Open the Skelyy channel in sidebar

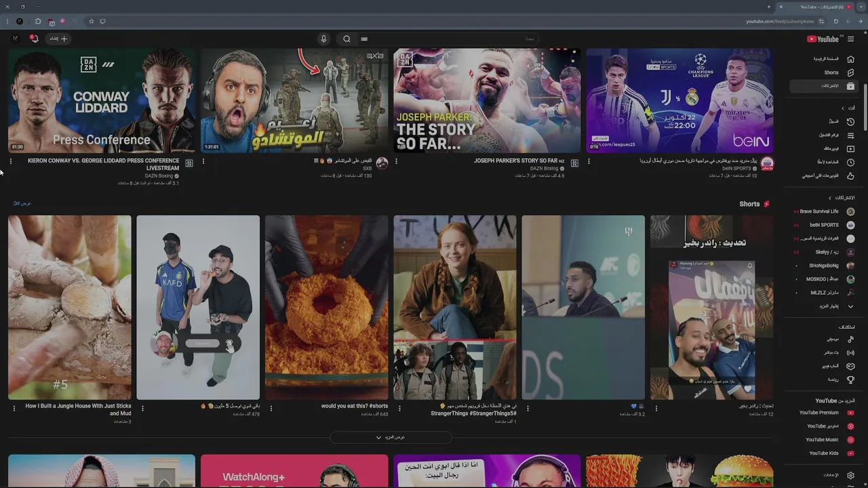pyautogui.click(x=823, y=252)
